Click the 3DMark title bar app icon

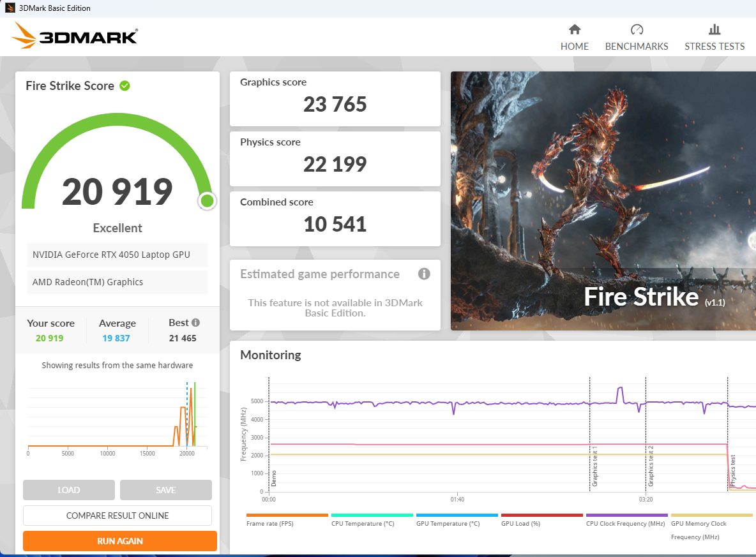pos(10,8)
